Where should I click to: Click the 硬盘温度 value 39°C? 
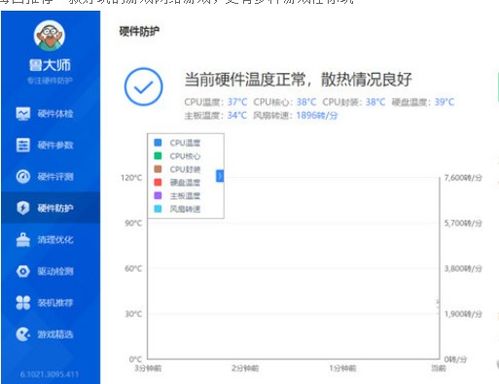coord(444,102)
